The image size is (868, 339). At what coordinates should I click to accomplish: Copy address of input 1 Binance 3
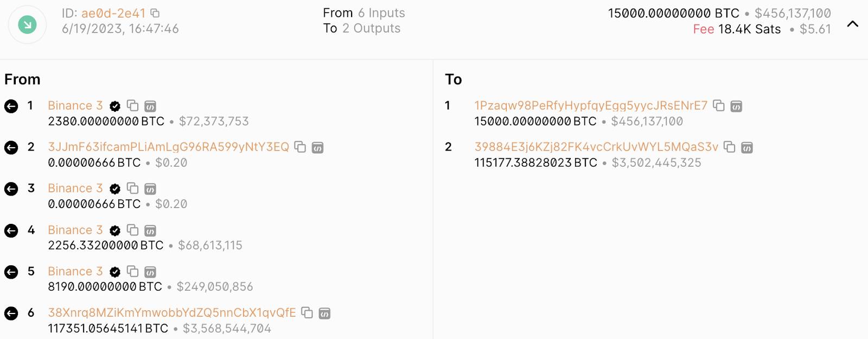click(132, 105)
